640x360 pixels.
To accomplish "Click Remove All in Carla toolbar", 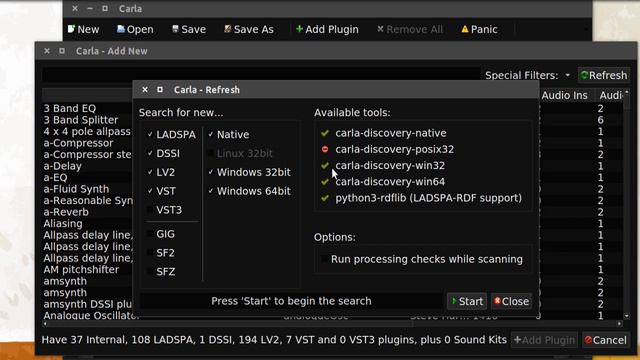I will [x=409, y=29].
